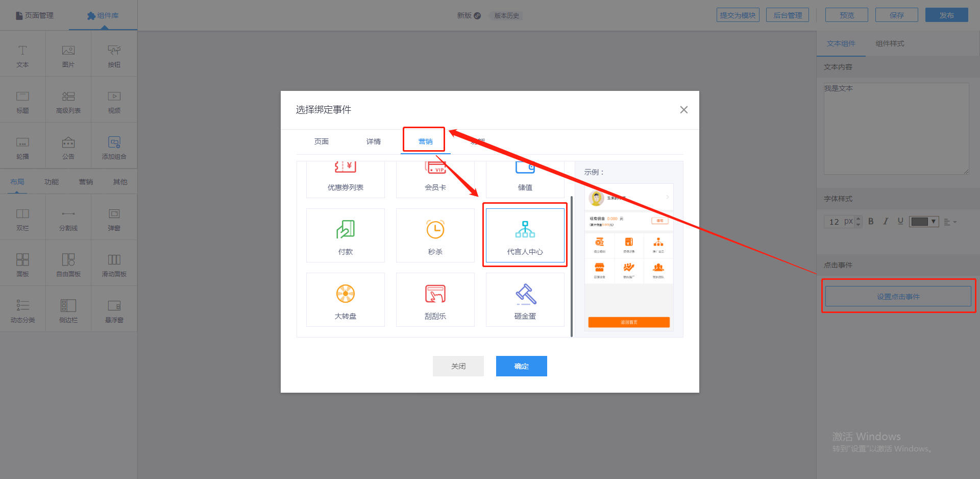The image size is (980, 479).
Task: Choose the 刮刮乐 scratch card icon
Action: tap(435, 300)
